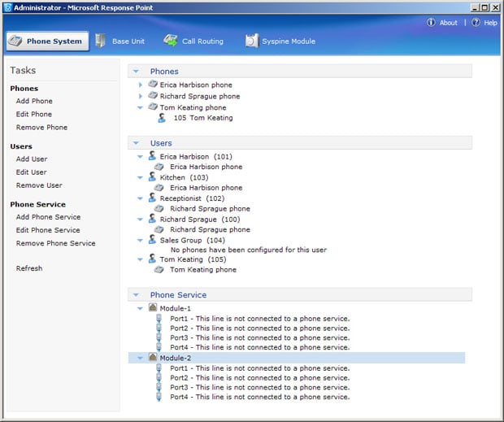Select Port1 line under Module-1
Screen dimensions: 504x422
259,319
